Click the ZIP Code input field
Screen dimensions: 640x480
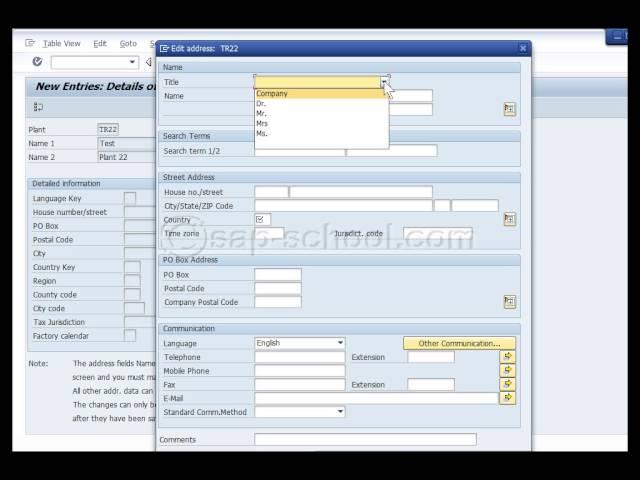(x=475, y=206)
